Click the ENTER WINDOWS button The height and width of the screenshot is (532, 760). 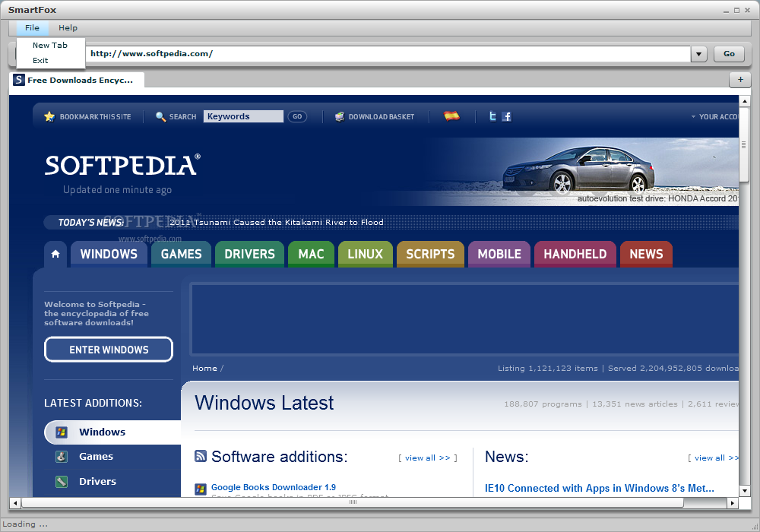click(x=109, y=350)
